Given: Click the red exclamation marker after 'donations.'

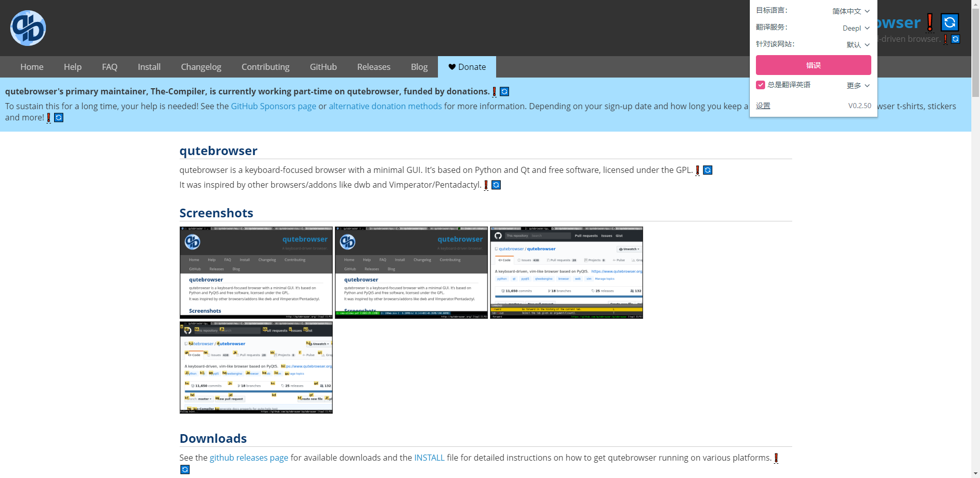Looking at the screenshot, I should (494, 91).
